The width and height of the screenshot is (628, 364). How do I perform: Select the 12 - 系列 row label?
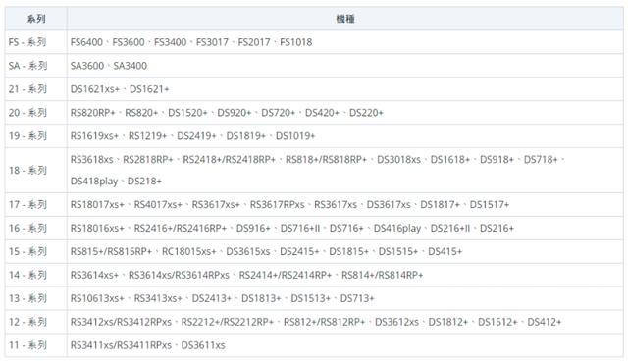pyautogui.click(x=27, y=322)
